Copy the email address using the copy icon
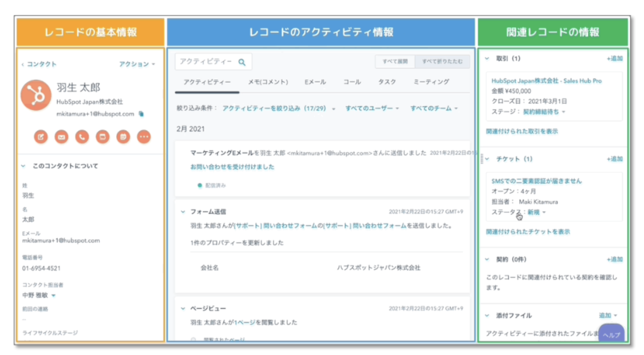644x355 pixels. click(x=141, y=114)
